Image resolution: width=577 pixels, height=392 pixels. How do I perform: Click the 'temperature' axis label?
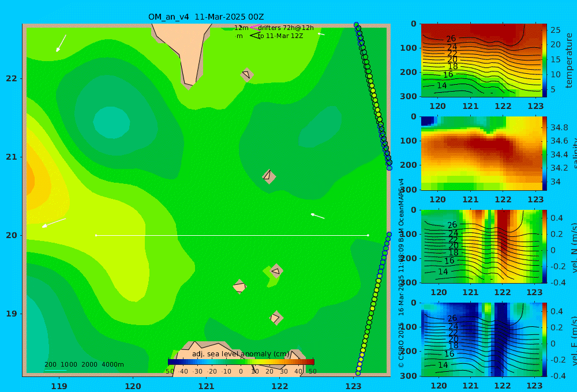(x=569, y=61)
